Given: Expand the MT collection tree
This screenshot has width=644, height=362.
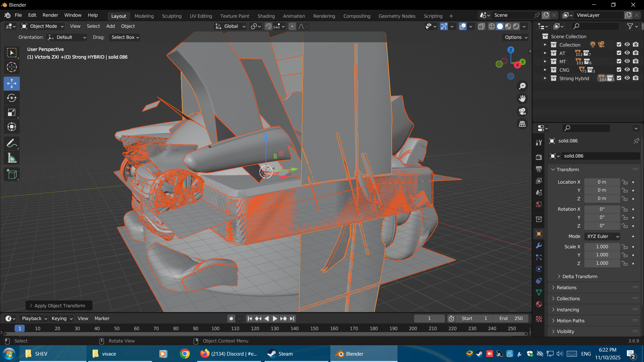Looking at the screenshot, I should click(x=545, y=62).
